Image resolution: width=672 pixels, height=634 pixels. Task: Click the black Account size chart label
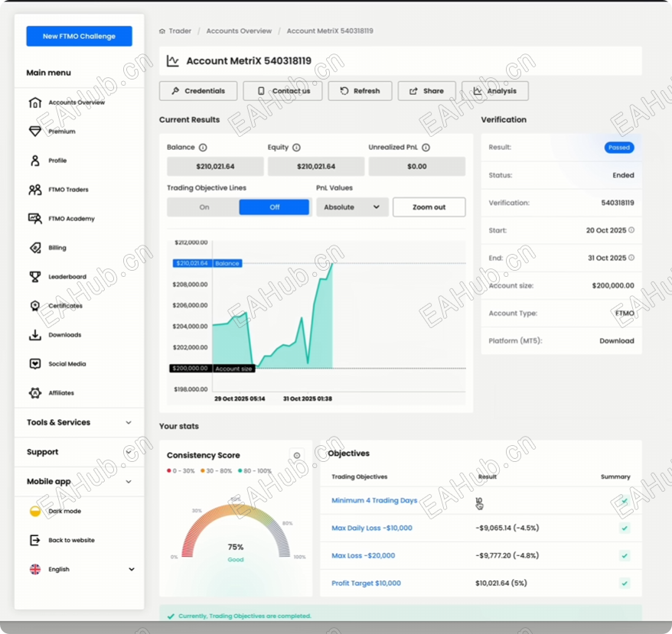tap(233, 369)
